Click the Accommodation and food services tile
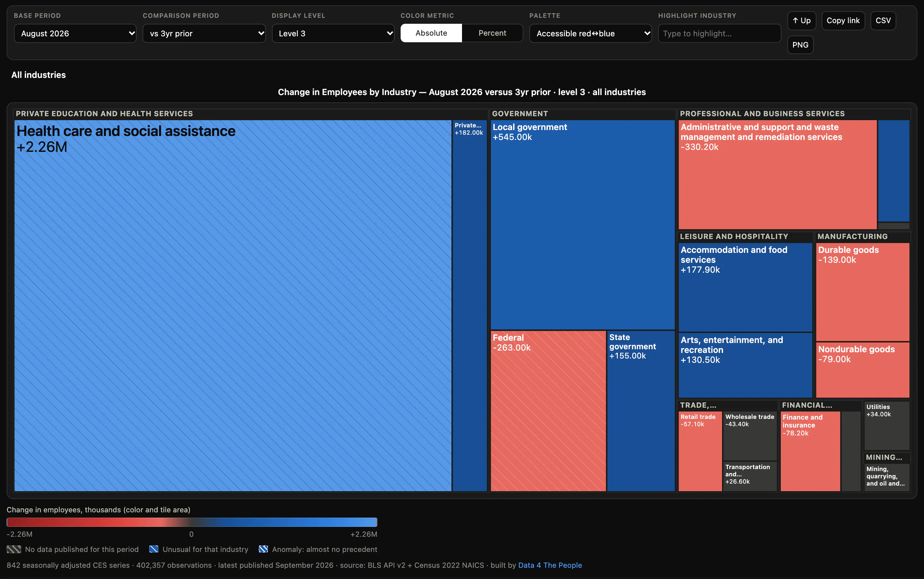This screenshot has height=579, width=924. (x=745, y=287)
